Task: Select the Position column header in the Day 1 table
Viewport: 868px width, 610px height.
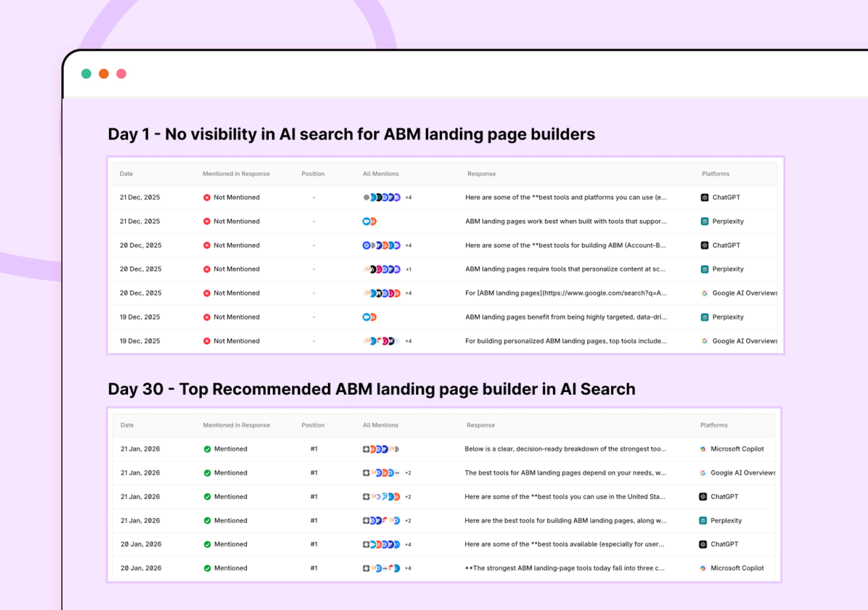Action: tap(313, 173)
